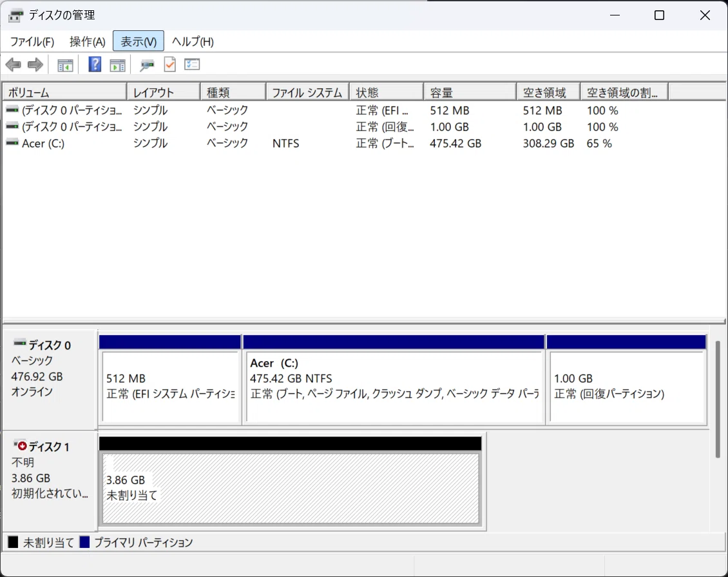The width and height of the screenshot is (728, 577).
Task: Sort by the レイアウト column header
Action: 164,92
